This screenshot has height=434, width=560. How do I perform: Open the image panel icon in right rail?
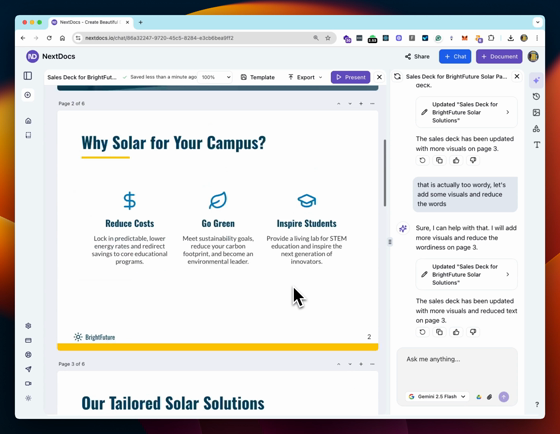[x=536, y=113]
